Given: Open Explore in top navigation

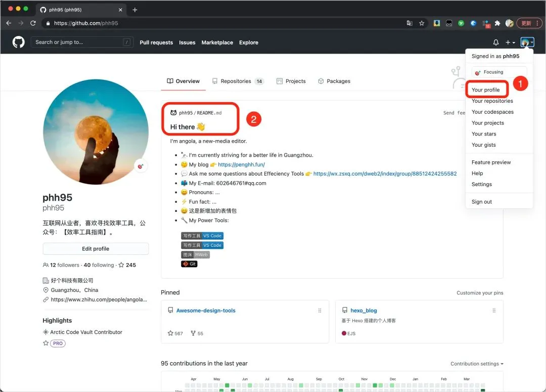Looking at the screenshot, I should (249, 42).
